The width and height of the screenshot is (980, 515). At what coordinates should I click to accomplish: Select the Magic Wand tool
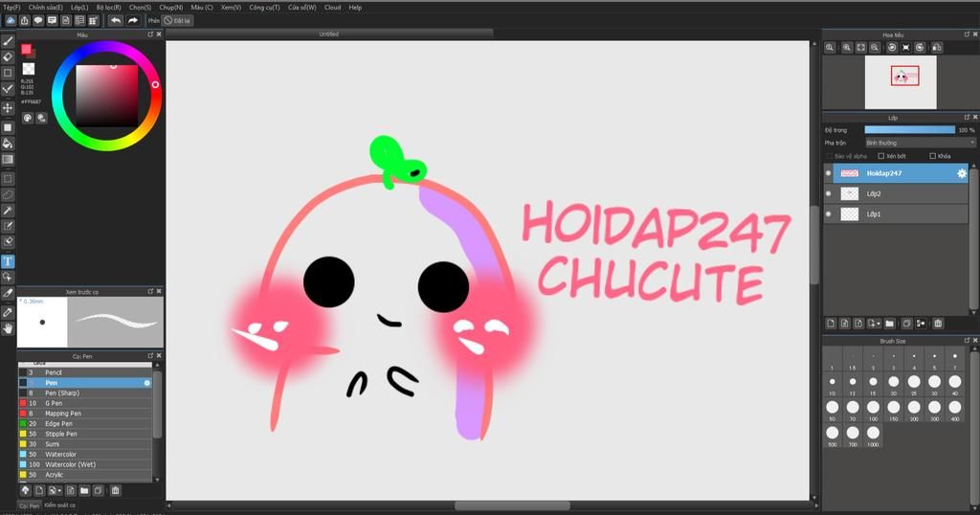[x=8, y=211]
